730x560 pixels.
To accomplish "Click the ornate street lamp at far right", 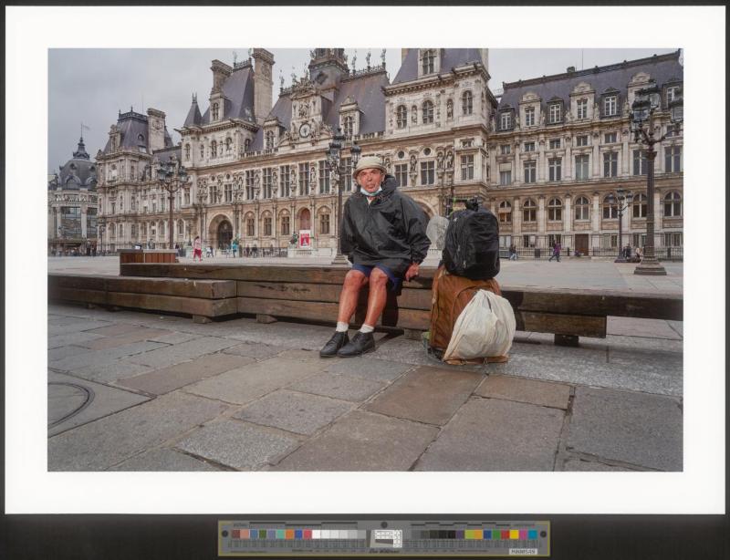I will tap(649, 182).
